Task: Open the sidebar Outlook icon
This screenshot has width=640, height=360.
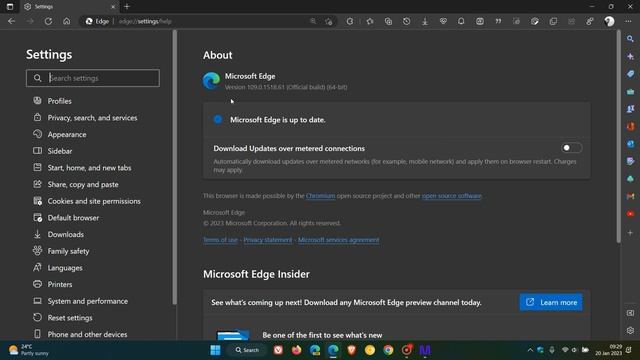Action: pos(631,144)
